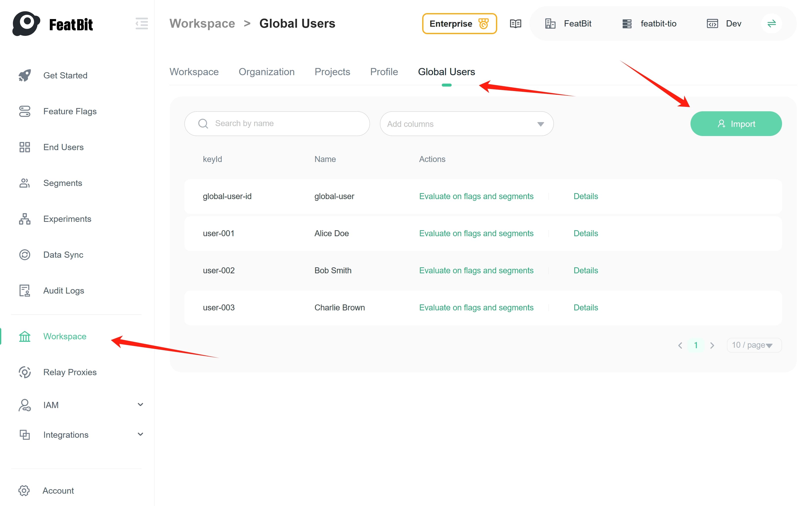Screen dimensions: 812x506
Task: Open the 10 / page size dropdown
Action: point(754,345)
